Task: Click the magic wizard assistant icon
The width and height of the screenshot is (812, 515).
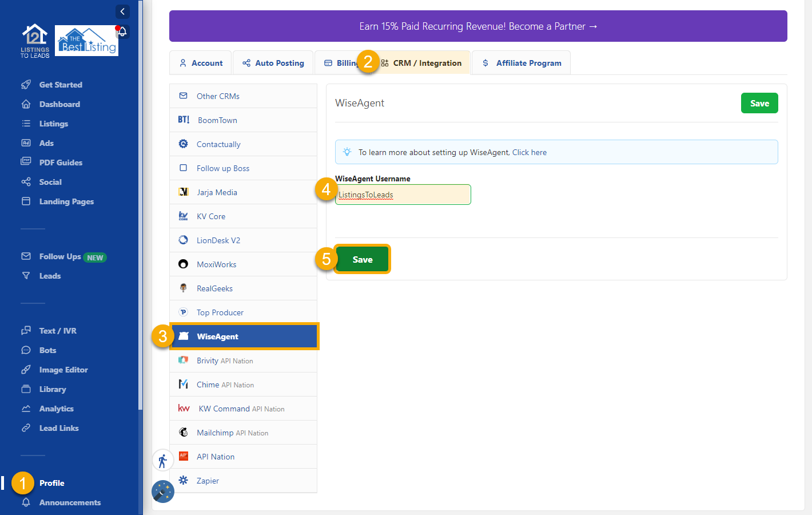Action: (x=163, y=491)
